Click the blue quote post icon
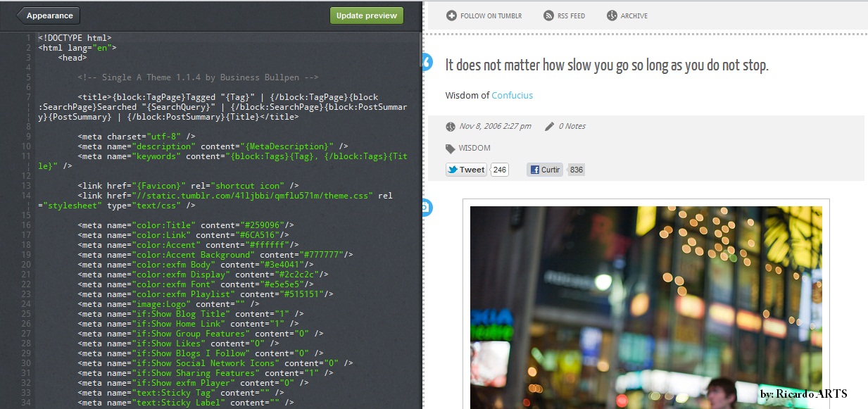This screenshot has width=868, height=409. 428,62
